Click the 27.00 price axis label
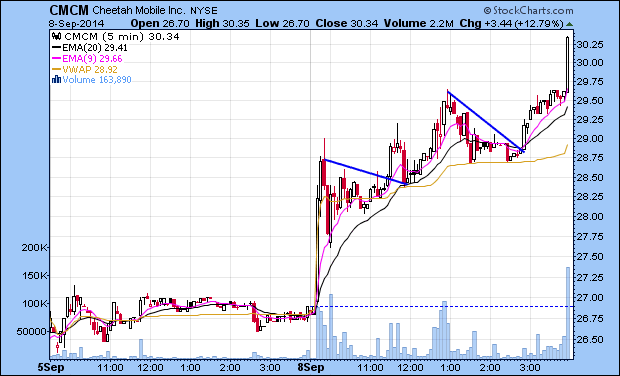Image resolution: width=620 pixels, height=376 pixels. (590, 297)
